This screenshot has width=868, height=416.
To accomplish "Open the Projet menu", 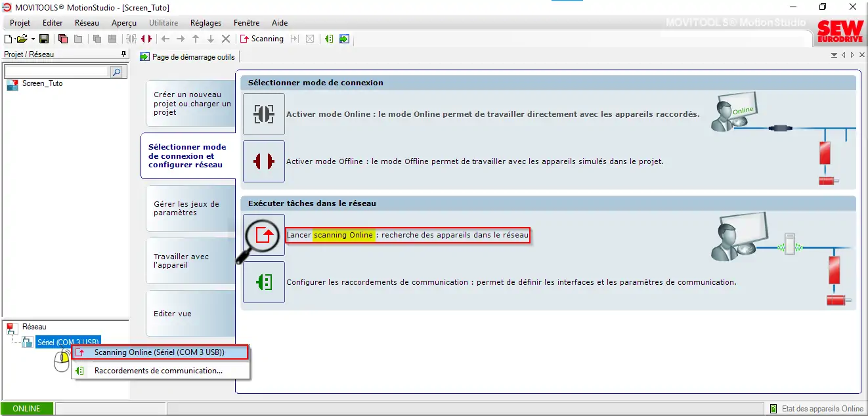I will [20, 23].
